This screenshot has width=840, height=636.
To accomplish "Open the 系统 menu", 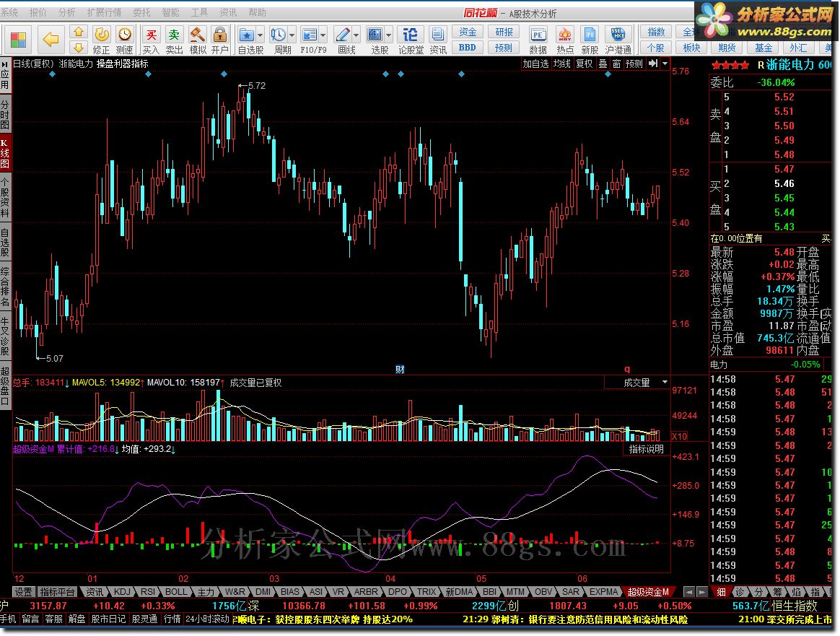I will 9,12.
